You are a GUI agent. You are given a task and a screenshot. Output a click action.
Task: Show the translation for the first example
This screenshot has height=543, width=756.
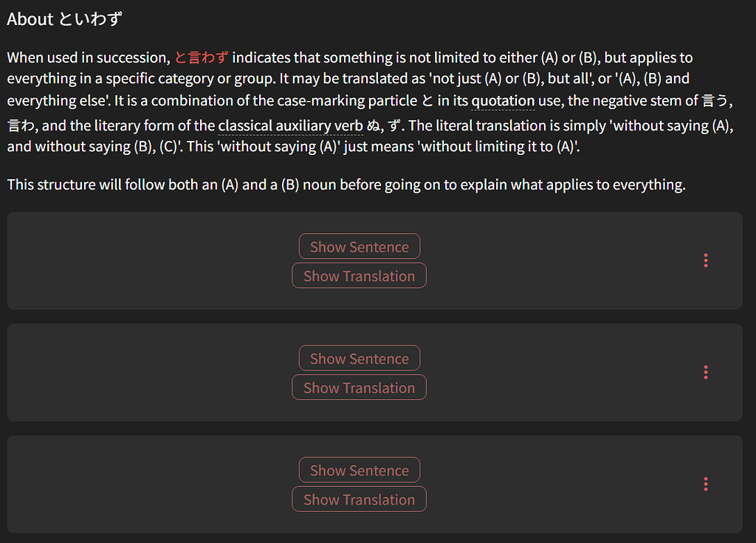click(359, 275)
